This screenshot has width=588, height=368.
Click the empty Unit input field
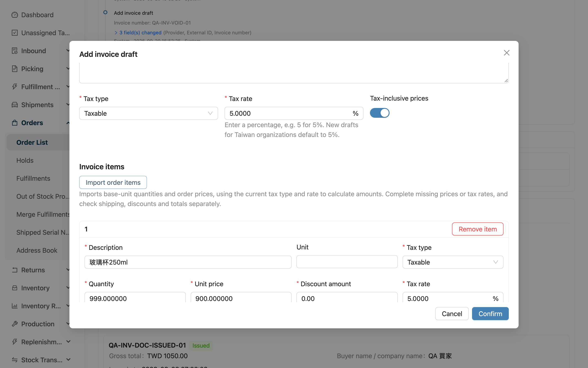pos(347,262)
